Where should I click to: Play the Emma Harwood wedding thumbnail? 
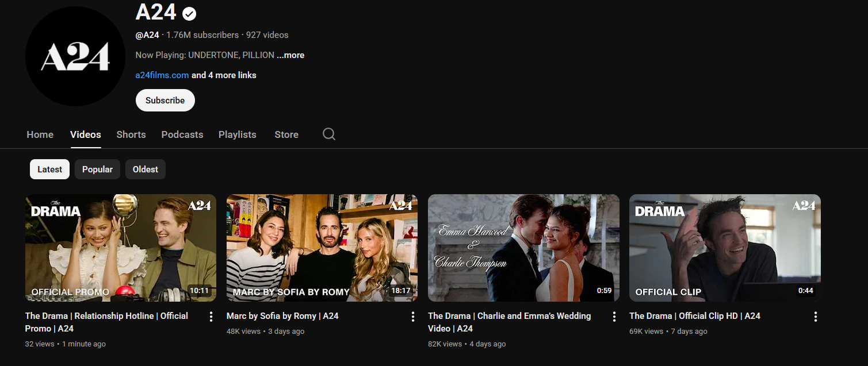coord(524,248)
